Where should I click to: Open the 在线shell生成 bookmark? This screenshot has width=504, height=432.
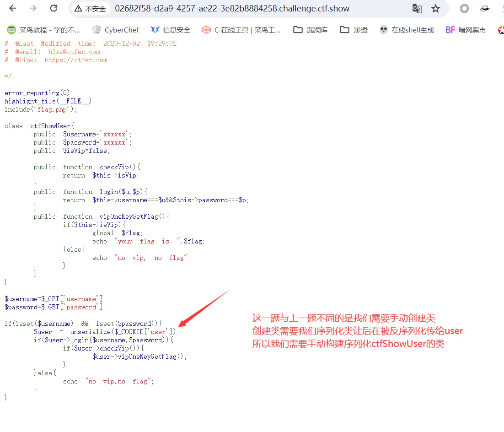[x=407, y=30]
